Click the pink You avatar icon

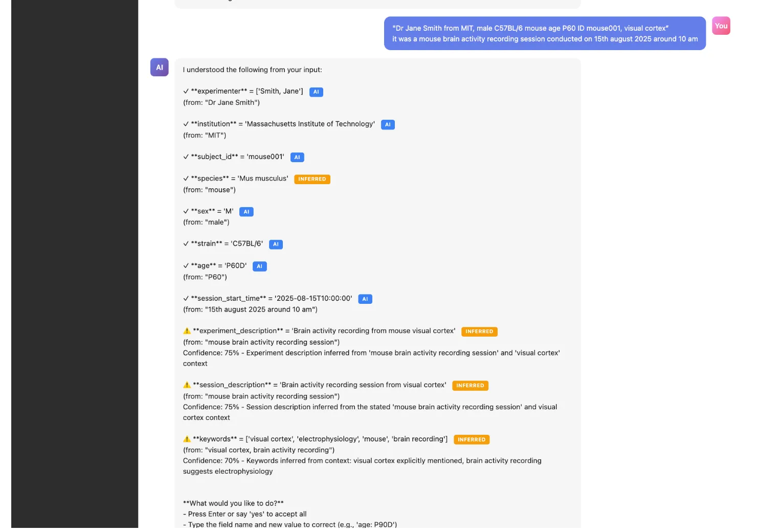point(721,26)
